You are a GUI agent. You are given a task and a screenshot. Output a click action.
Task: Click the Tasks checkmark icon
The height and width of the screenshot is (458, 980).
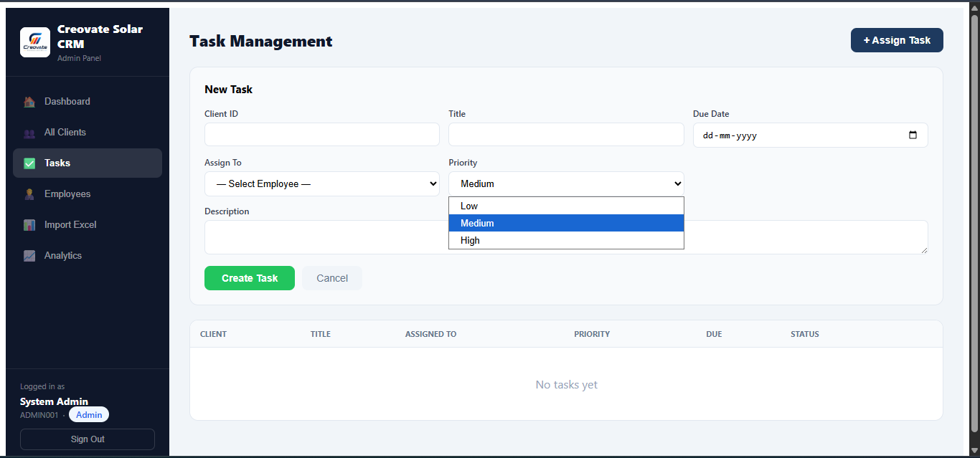[x=29, y=163]
